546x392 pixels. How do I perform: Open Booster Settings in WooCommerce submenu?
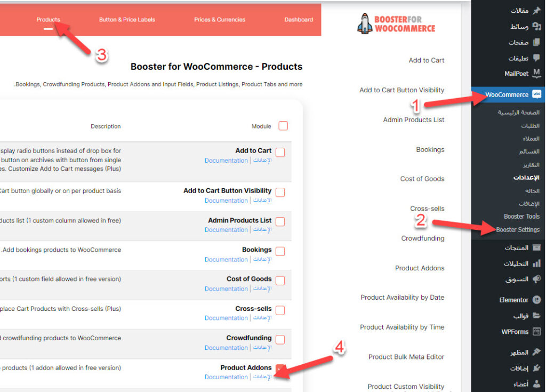click(x=517, y=230)
